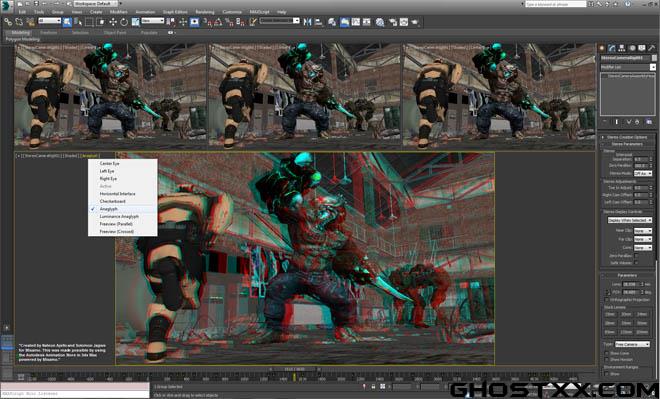Toggle the Spinner Snap icon

tap(240, 22)
